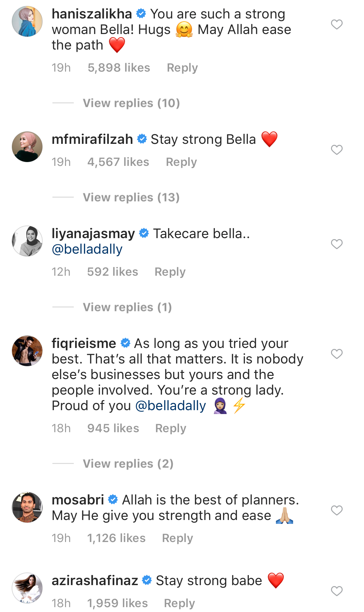The image size is (364, 612).
Task: Open haniszalikha's profile picture
Action: tap(27, 21)
